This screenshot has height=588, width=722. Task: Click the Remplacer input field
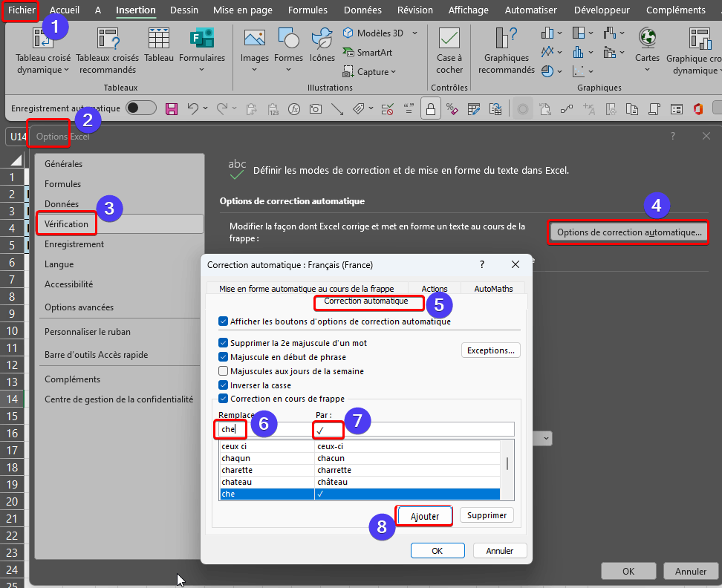[x=266, y=429]
